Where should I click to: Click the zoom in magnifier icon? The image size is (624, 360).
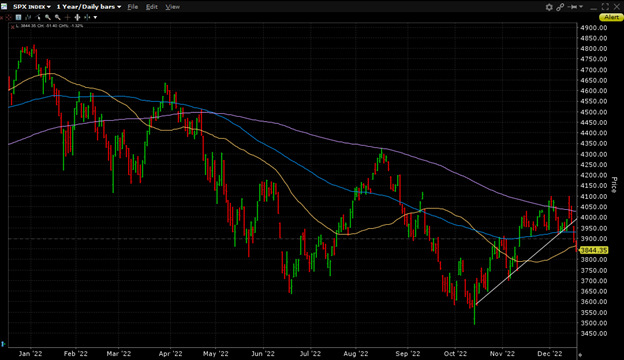tap(48, 17)
